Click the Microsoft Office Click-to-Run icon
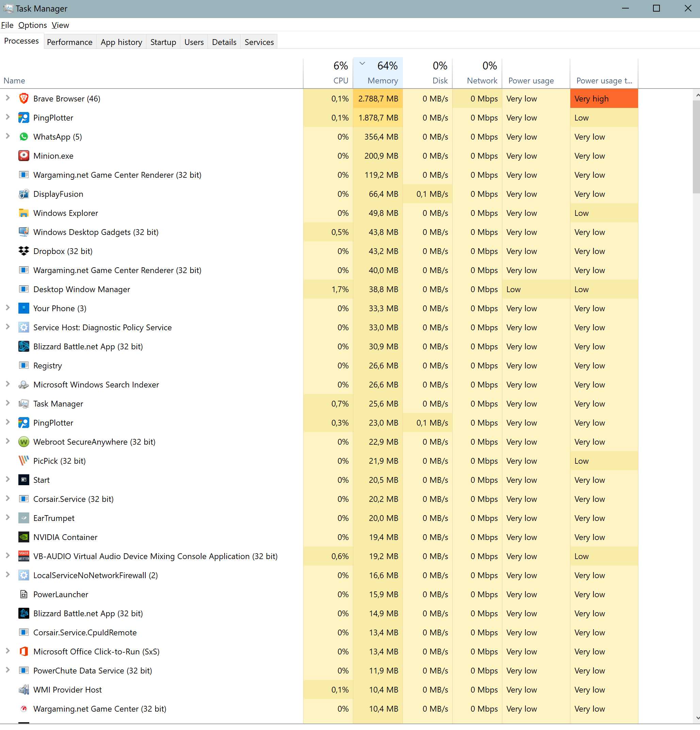Viewport: 700px width, 730px height. pyautogui.click(x=23, y=651)
